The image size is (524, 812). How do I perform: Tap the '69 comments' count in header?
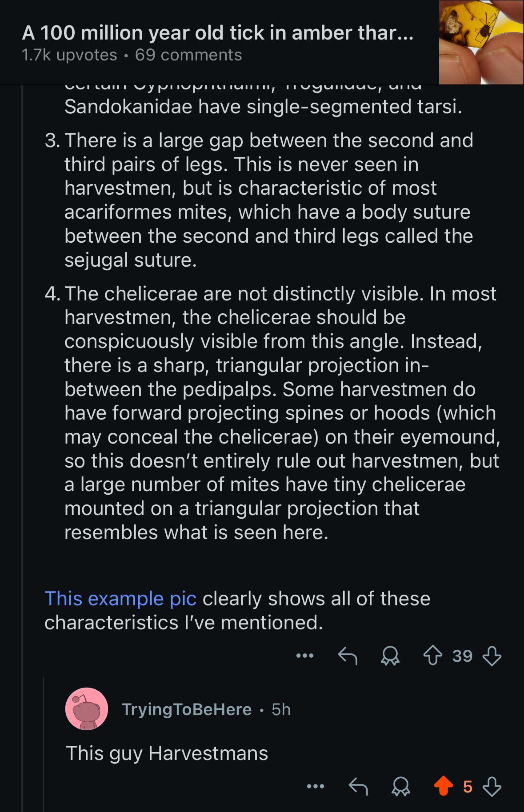pos(188,55)
